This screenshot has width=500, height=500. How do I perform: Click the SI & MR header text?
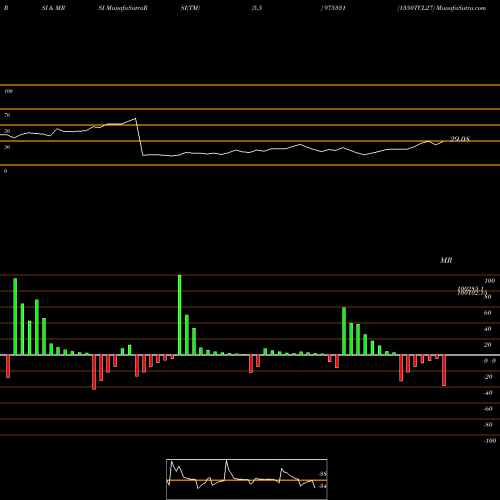tap(53, 8)
